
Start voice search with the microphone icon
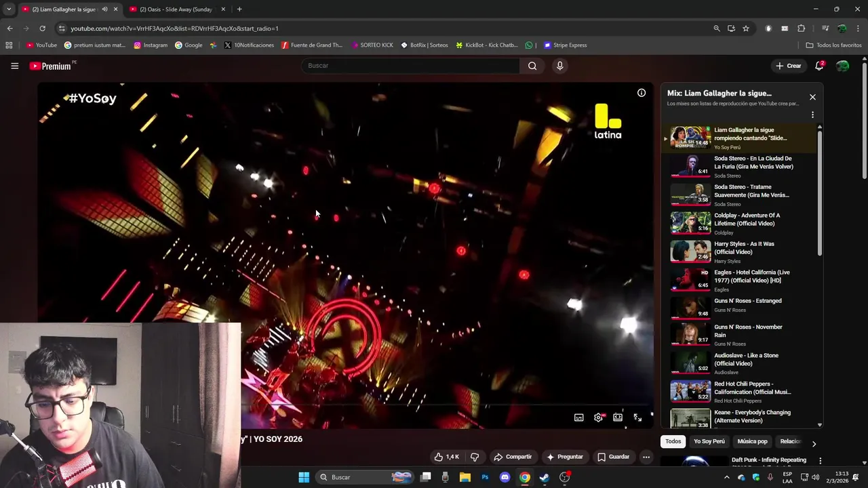559,66
